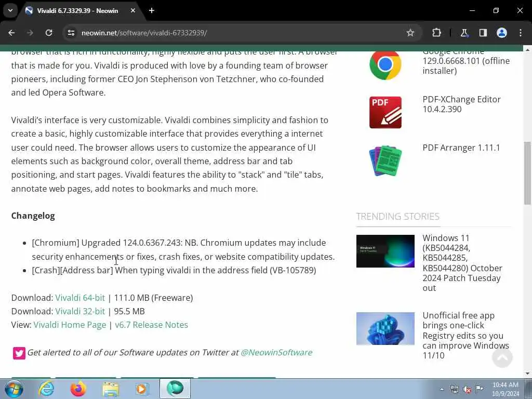Image resolution: width=532 pixels, height=399 pixels.
Task: Open site information icon in address bar
Action: (71, 33)
